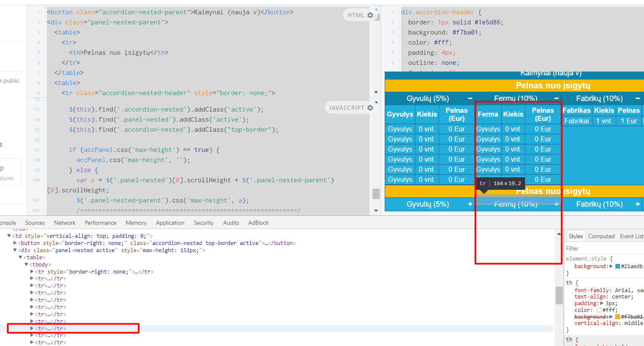The height and width of the screenshot is (346, 644).
Task: Open the Audits panel
Action: click(x=231, y=223)
